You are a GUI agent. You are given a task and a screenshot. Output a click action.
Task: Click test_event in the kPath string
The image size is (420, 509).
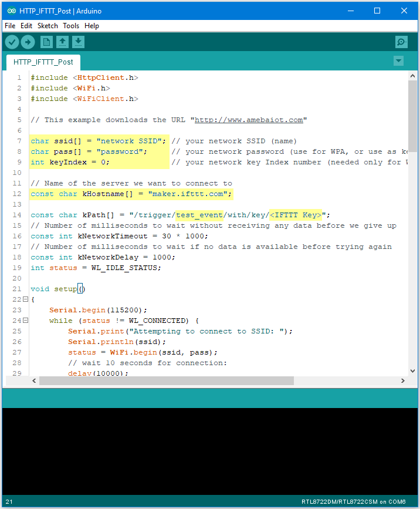point(199,215)
